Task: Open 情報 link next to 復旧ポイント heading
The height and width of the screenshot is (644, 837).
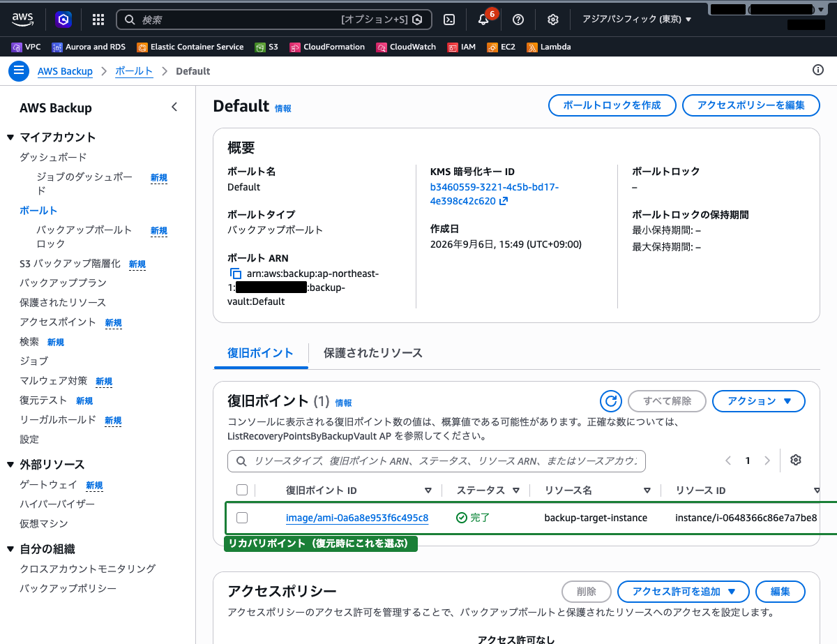Action: (x=344, y=403)
